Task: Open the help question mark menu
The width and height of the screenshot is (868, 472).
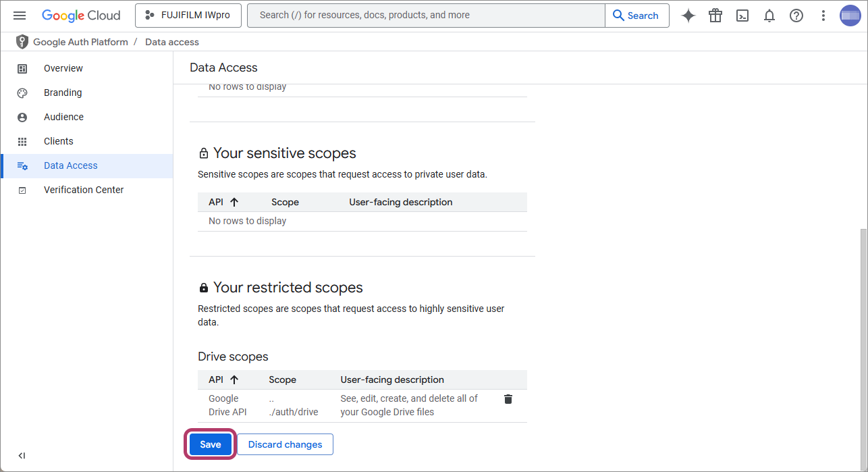Action: (796, 16)
